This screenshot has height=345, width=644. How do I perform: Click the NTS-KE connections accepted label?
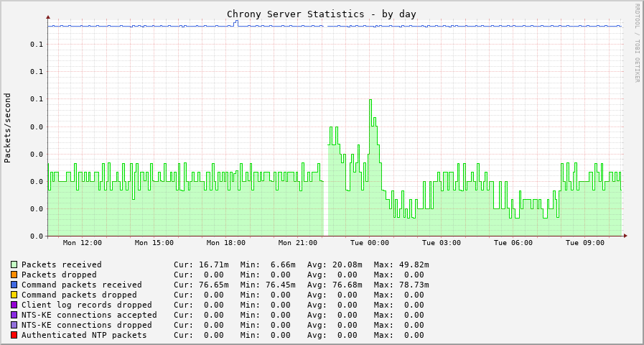89,315
